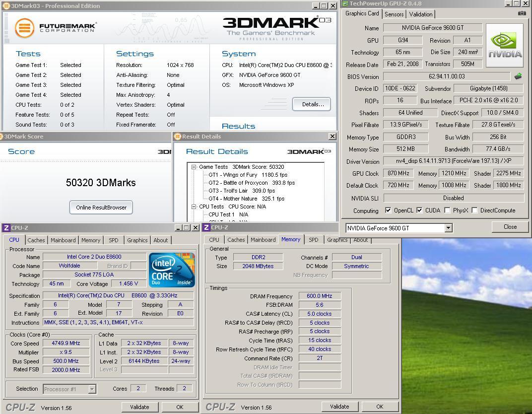Select GT3 - Troll's Lair result row
532x414 pixels.
(x=242, y=191)
